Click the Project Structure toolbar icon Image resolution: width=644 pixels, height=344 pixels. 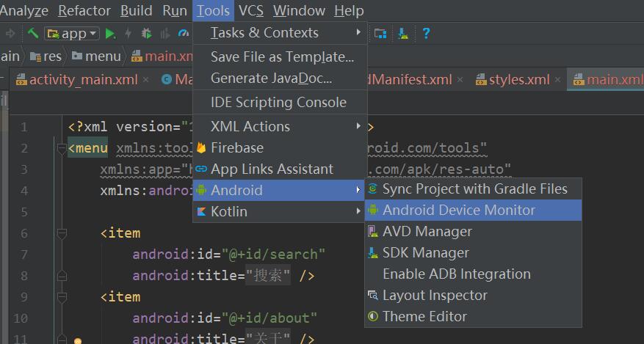click(x=380, y=33)
